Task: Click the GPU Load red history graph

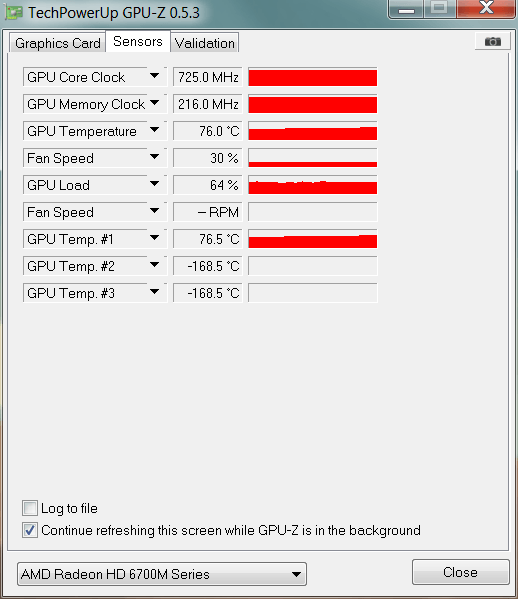Action: (x=312, y=185)
